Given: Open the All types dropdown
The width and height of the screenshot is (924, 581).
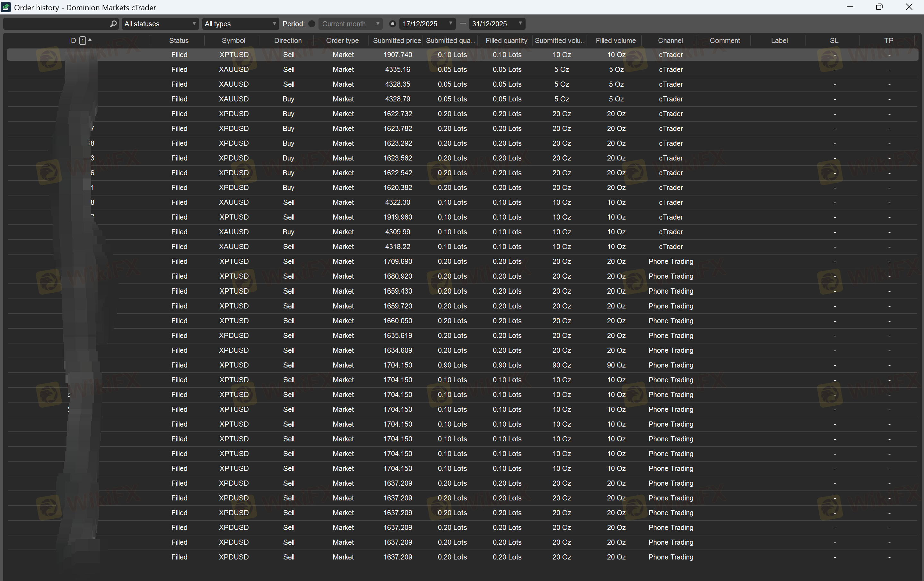Looking at the screenshot, I should click(240, 24).
